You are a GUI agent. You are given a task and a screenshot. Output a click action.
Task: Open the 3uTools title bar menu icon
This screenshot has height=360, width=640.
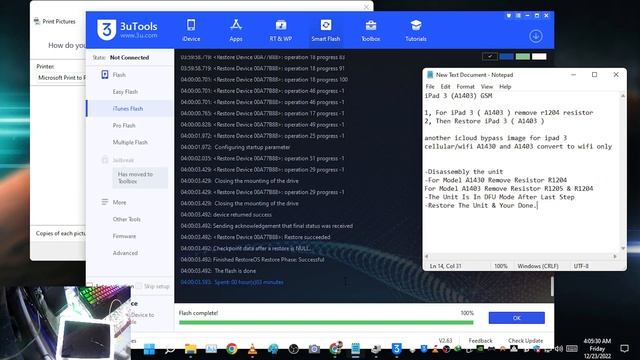518,16
